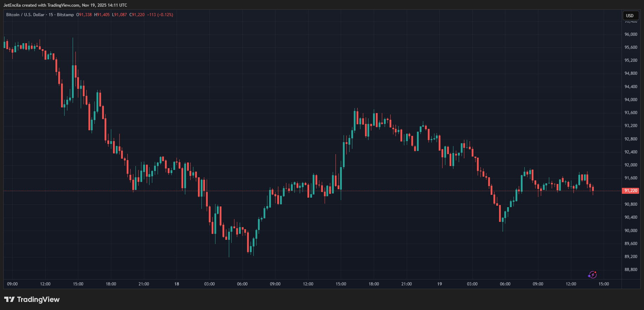Open the USD currency selector
Image resolution: width=644 pixels, height=310 pixels.
630,15
